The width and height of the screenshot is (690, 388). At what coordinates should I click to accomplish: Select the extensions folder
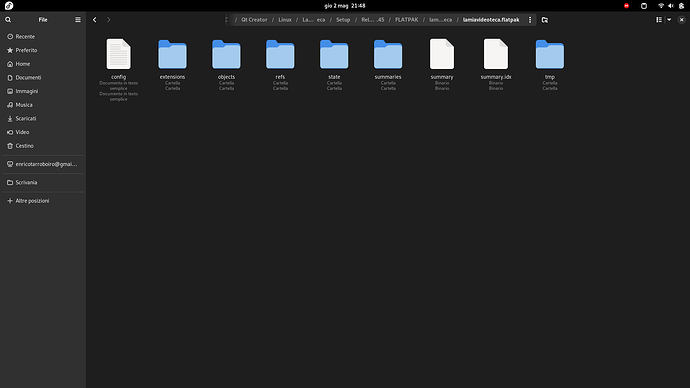tap(172, 55)
